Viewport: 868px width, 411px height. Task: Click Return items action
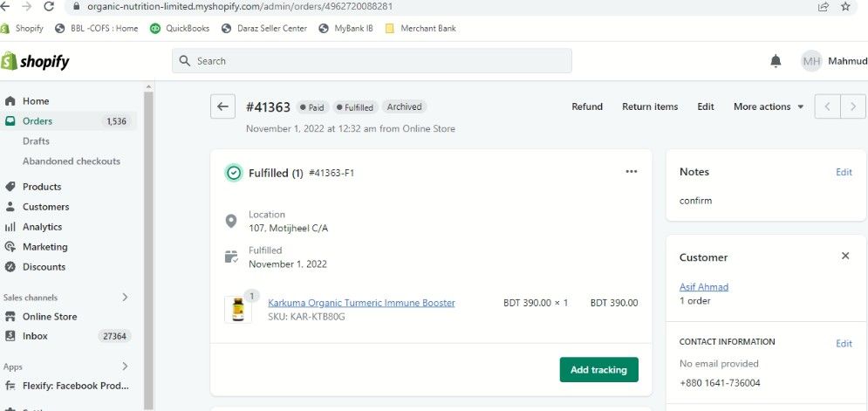point(650,106)
